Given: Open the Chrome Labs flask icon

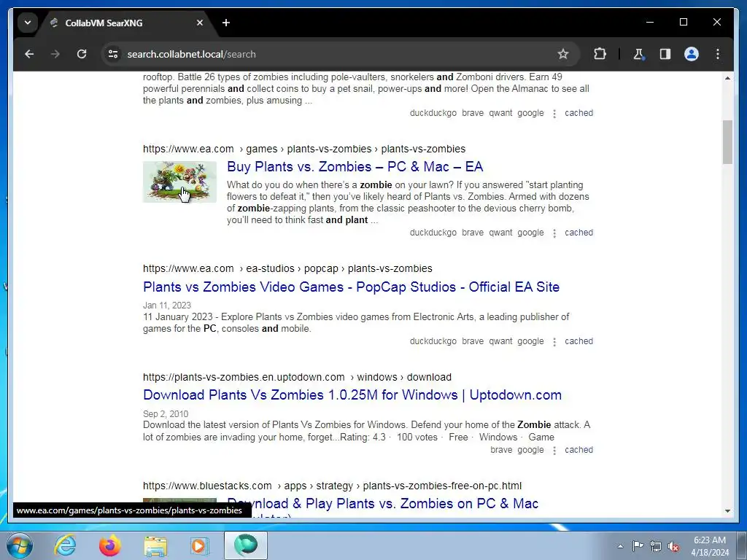Looking at the screenshot, I should tap(639, 54).
